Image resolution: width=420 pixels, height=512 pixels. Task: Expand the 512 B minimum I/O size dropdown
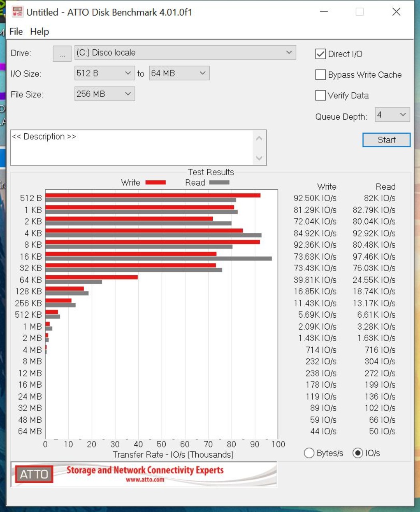coord(104,73)
